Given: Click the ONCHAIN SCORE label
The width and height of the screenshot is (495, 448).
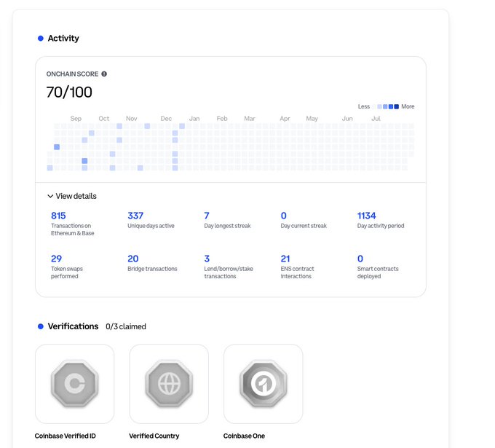Looking at the screenshot, I should tap(72, 74).
